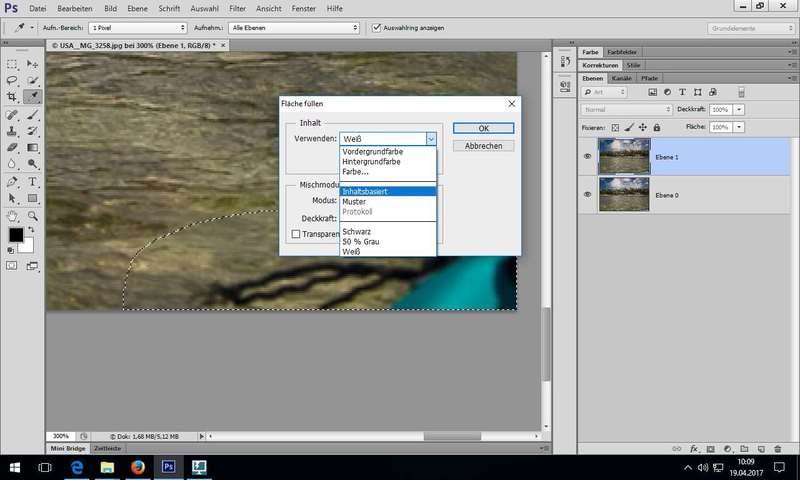Select the Hand tool

coord(12,215)
